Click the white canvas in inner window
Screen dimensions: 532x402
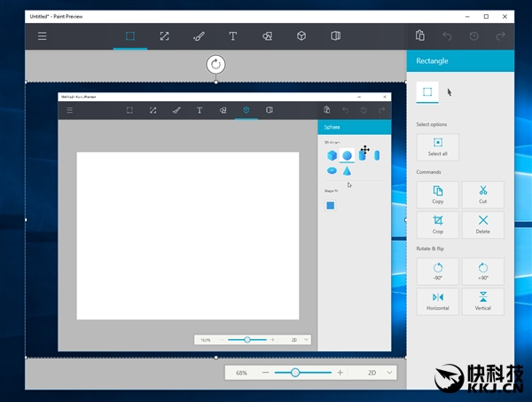click(188, 236)
